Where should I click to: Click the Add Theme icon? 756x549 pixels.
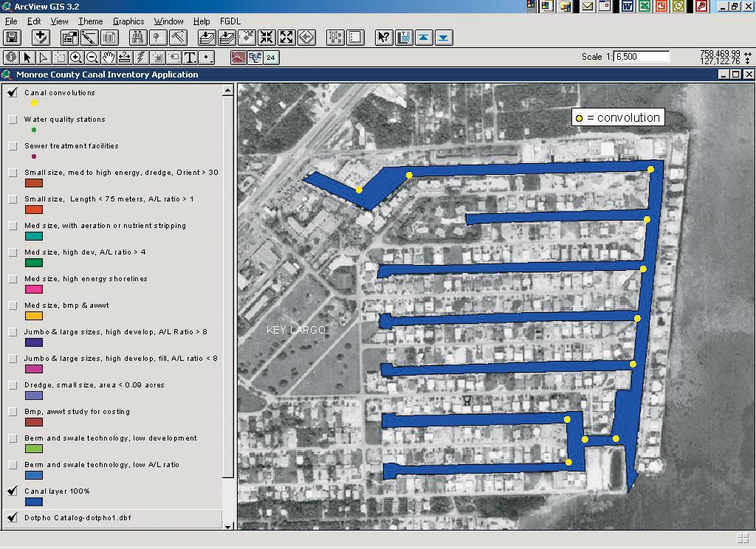pos(41,37)
